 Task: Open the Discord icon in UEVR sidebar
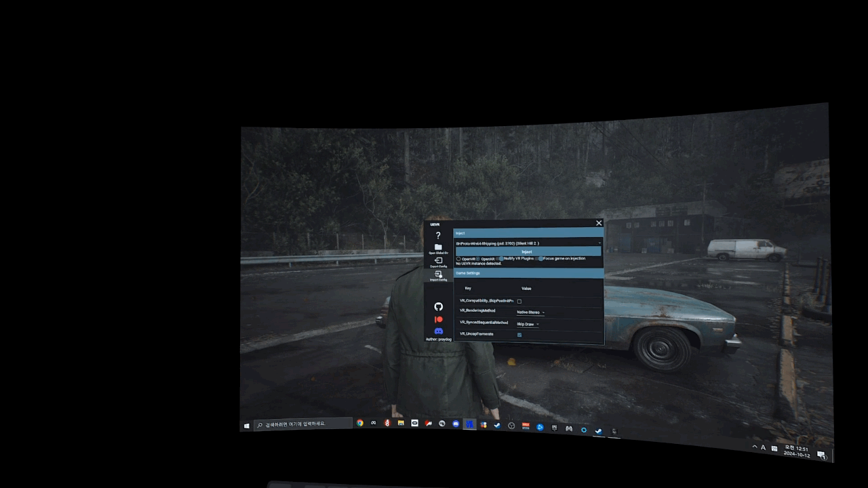pyautogui.click(x=438, y=331)
